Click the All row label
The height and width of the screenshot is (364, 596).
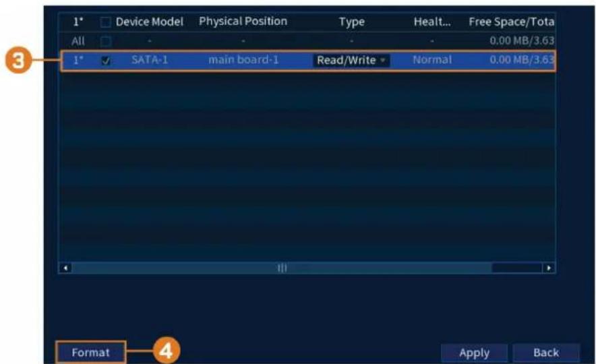coord(78,41)
